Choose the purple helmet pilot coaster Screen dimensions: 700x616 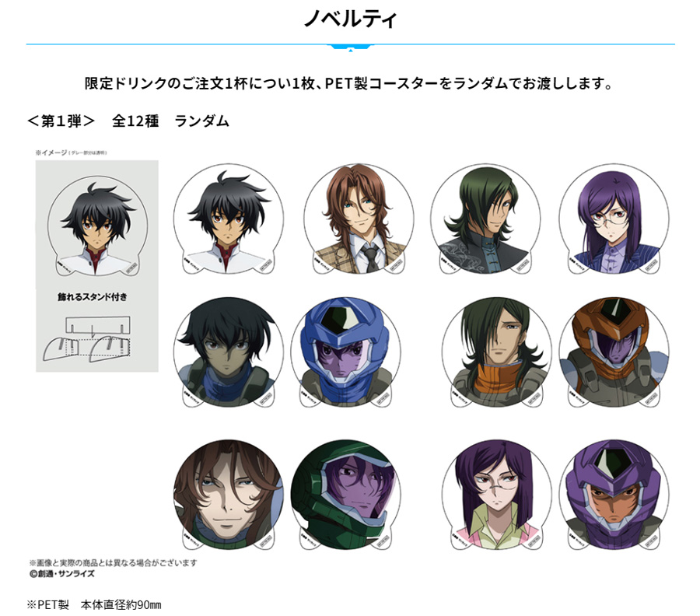[x=614, y=495]
